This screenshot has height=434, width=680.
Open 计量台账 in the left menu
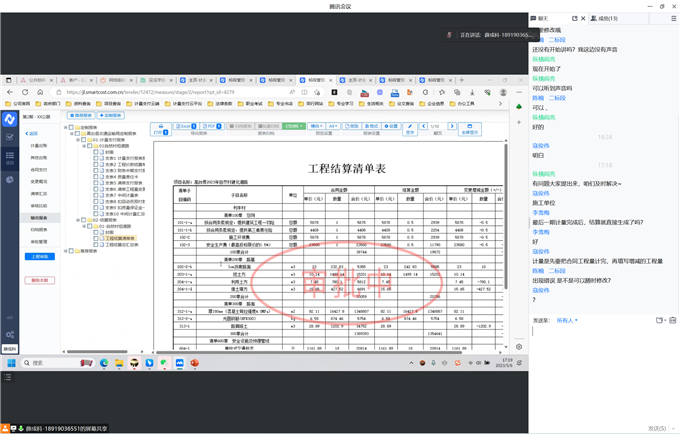click(x=38, y=145)
